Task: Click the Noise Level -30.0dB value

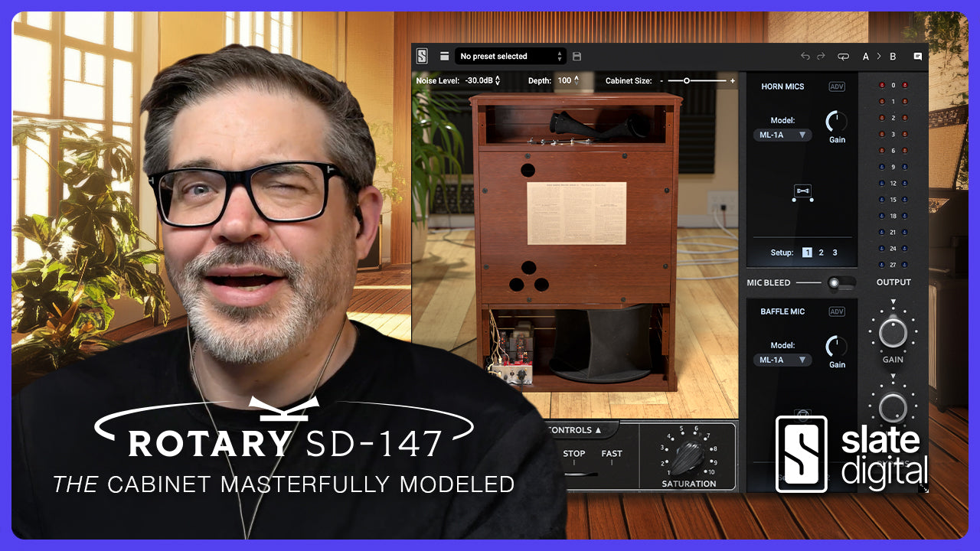Action: click(x=479, y=80)
